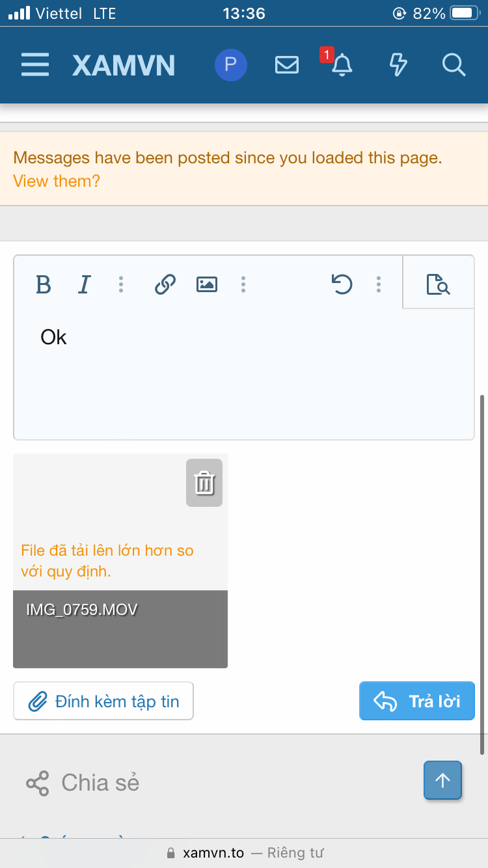Go to the XAMVN home logo
488x868 pixels.
click(124, 65)
